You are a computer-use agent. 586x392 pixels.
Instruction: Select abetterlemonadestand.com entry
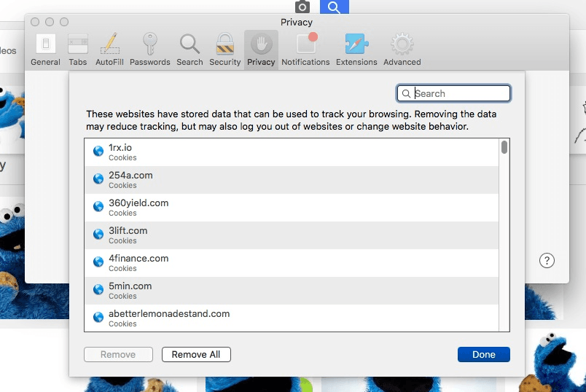coord(292,318)
